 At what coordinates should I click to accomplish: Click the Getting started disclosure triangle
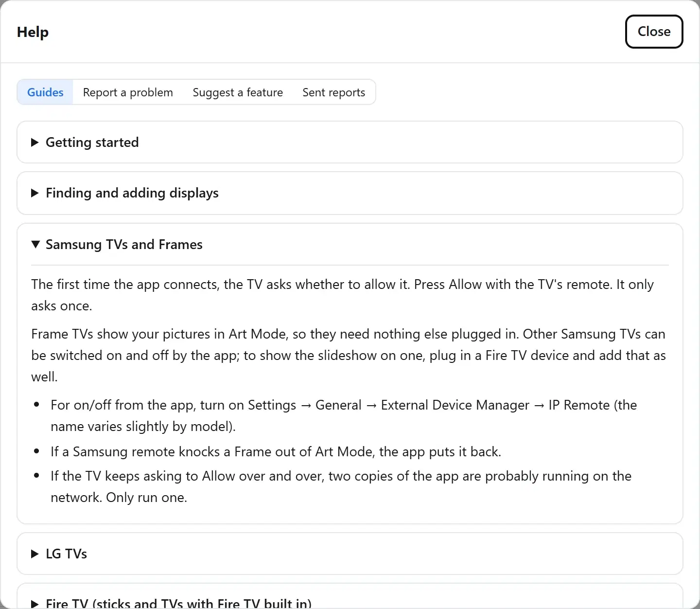tap(35, 143)
